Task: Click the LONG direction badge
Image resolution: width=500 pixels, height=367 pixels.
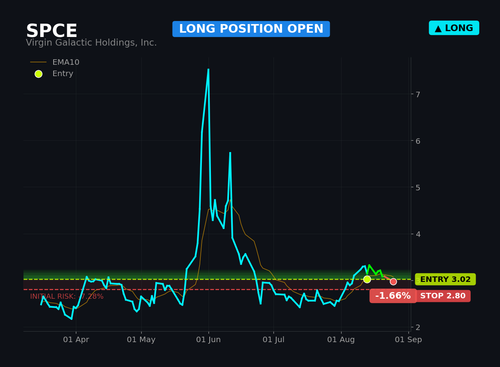Action: (x=454, y=28)
